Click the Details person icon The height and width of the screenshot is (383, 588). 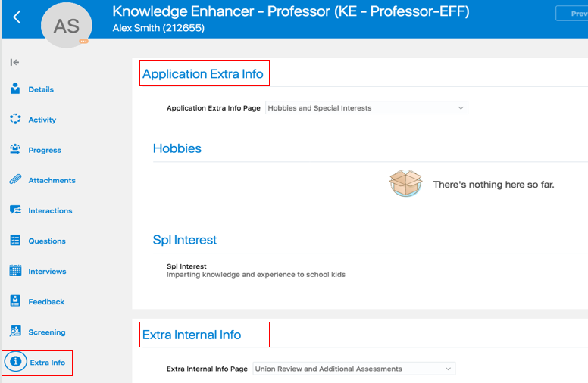tap(15, 89)
